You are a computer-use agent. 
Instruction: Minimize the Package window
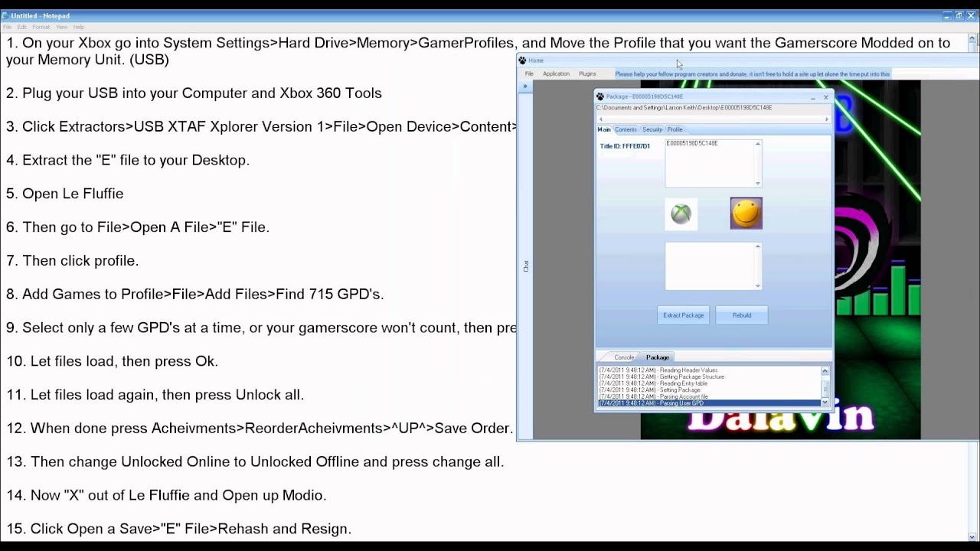click(812, 97)
